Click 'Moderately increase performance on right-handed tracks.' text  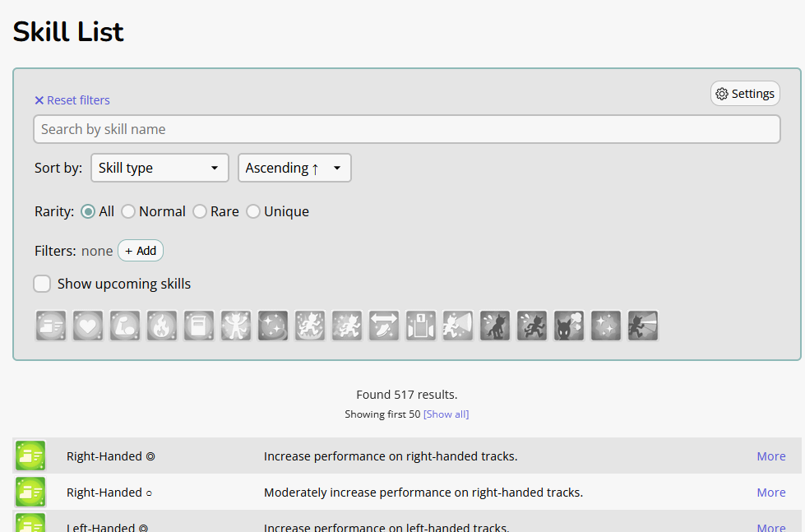tap(423, 493)
